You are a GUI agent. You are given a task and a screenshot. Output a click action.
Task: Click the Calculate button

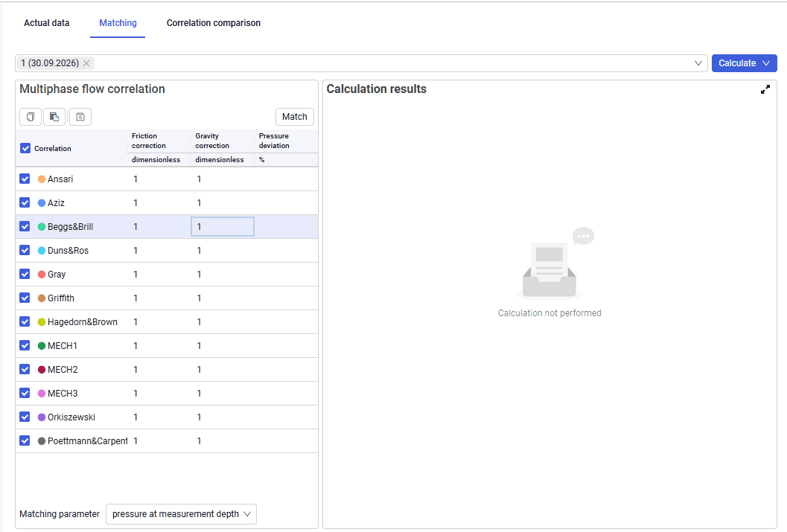click(x=737, y=63)
